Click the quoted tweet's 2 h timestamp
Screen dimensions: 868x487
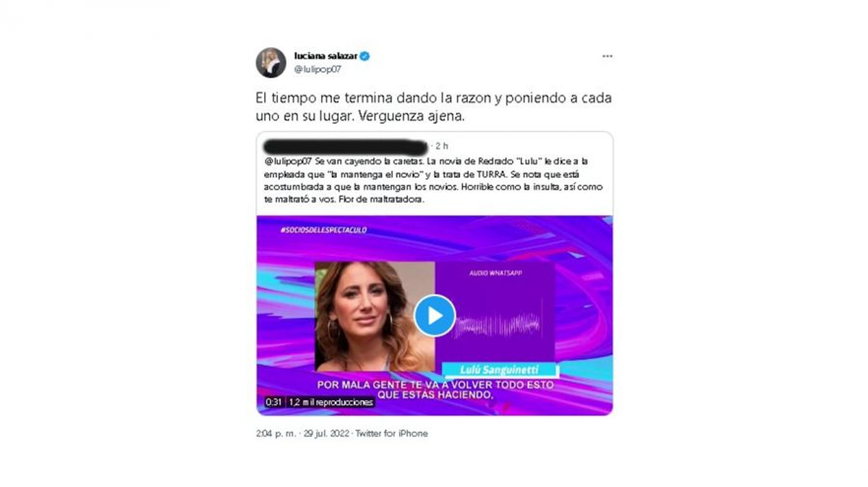[441, 145]
